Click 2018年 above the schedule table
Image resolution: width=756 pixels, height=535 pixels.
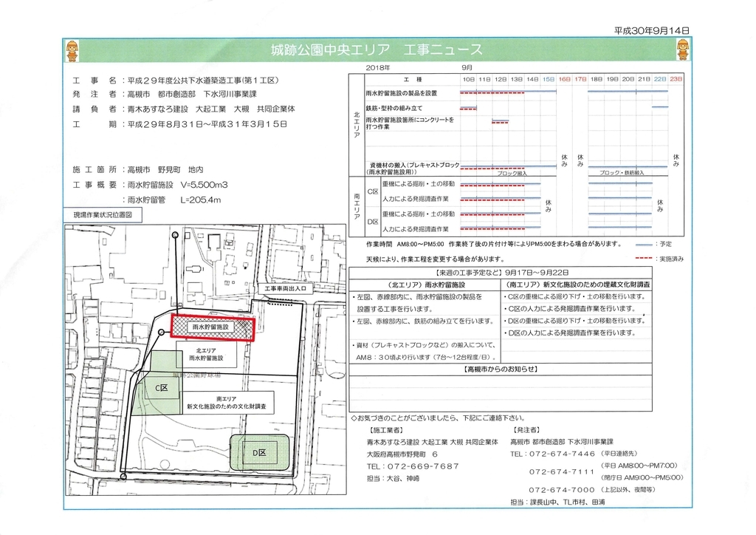point(377,67)
